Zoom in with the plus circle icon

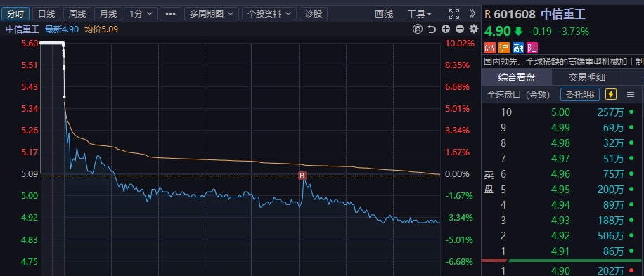point(446,29)
